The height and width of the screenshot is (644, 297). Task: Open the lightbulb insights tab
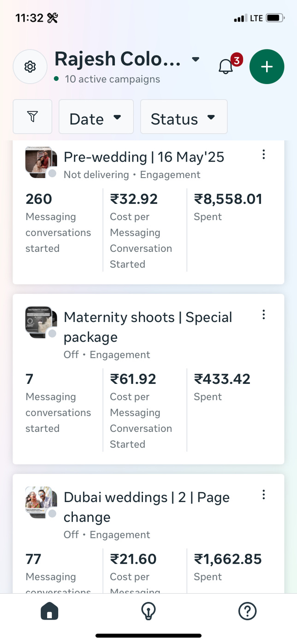148,612
